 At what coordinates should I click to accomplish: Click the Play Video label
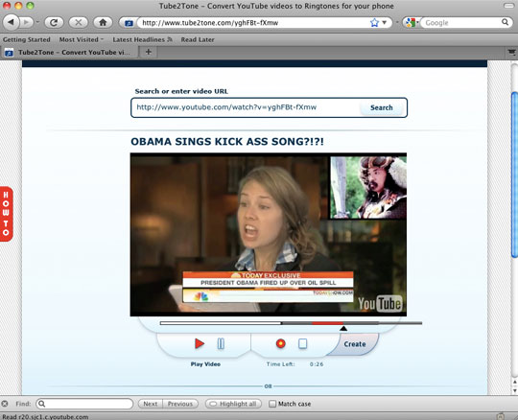click(205, 364)
